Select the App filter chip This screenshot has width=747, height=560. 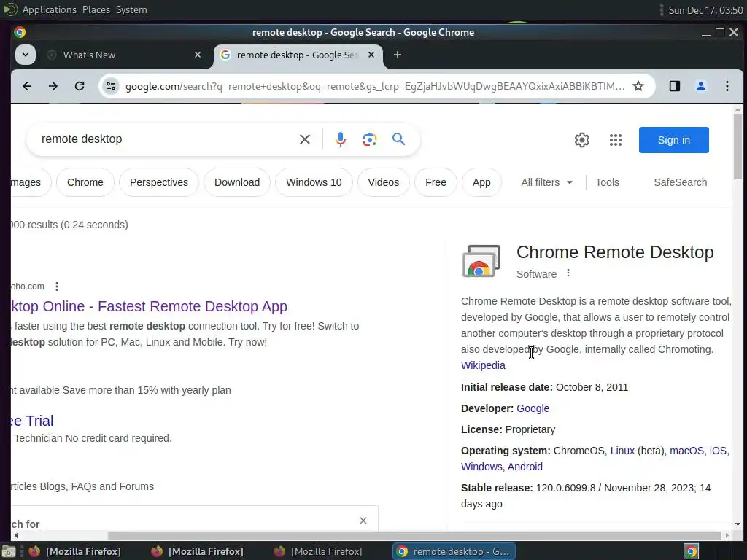click(x=481, y=182)
